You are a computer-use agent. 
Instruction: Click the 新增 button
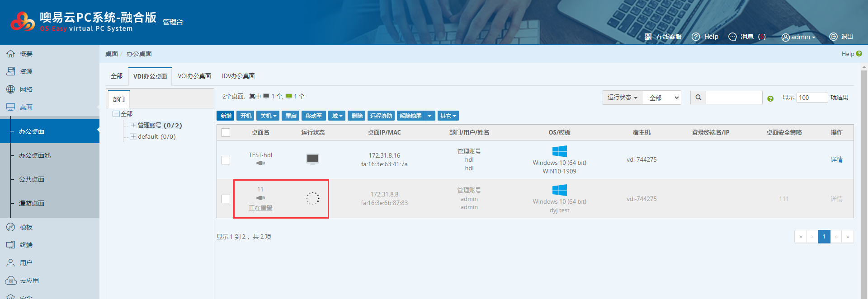[226, 116]
